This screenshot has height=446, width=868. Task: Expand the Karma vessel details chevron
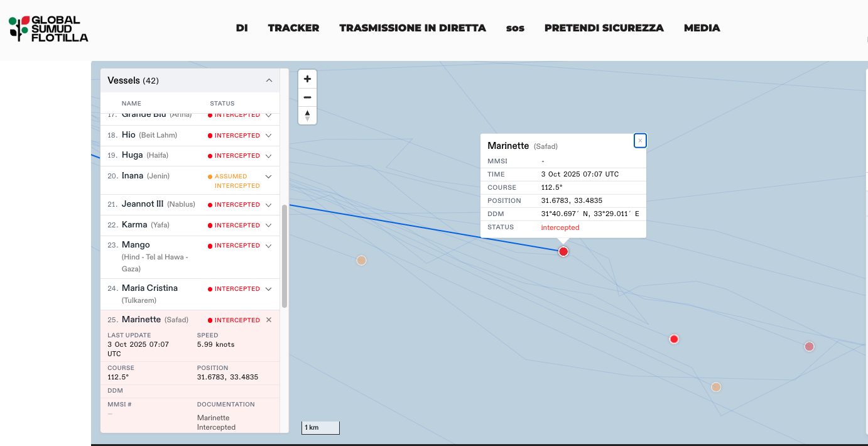269,225
